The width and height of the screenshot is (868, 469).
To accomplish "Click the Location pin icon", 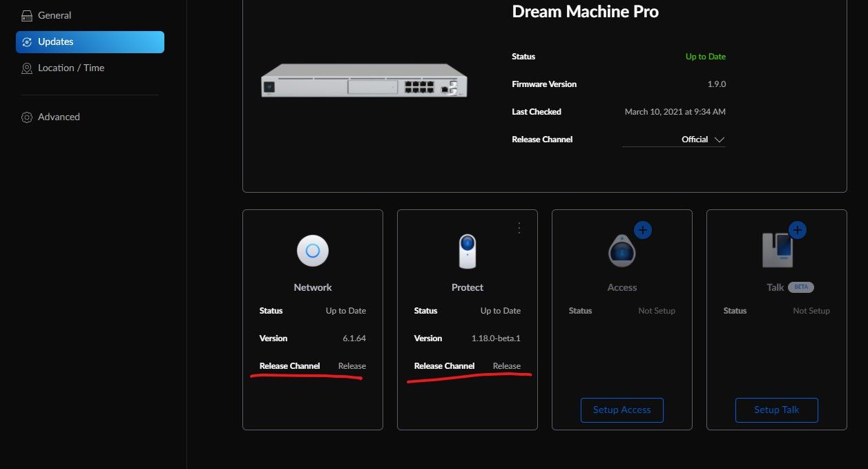I will pyautogui.click(x=27, y=68).
